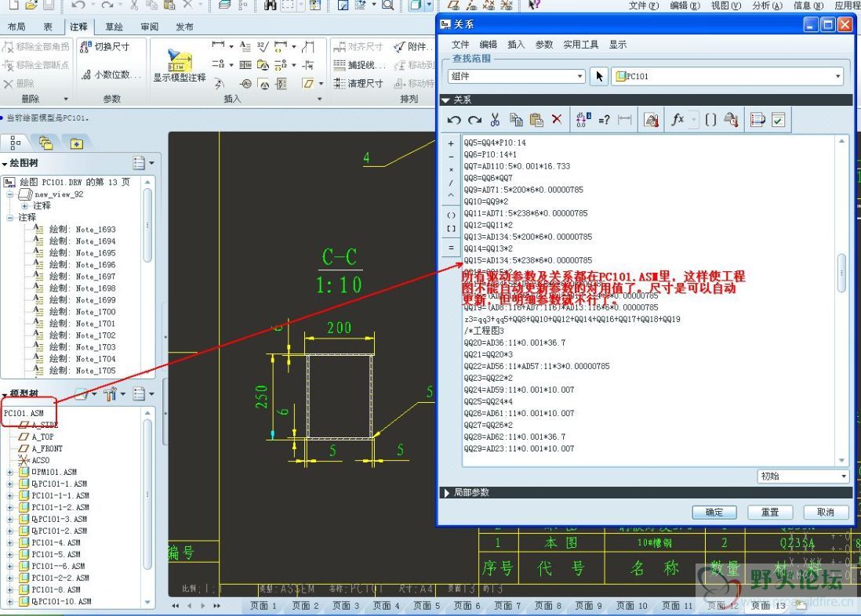Screen dimensions: 861x616
Task: Expand the PC101-1-1.ASM tree node
Action: [9, 496]
